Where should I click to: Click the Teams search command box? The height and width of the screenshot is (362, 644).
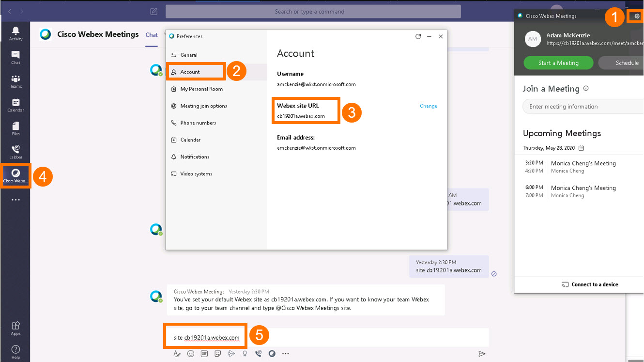pos(313,12)
